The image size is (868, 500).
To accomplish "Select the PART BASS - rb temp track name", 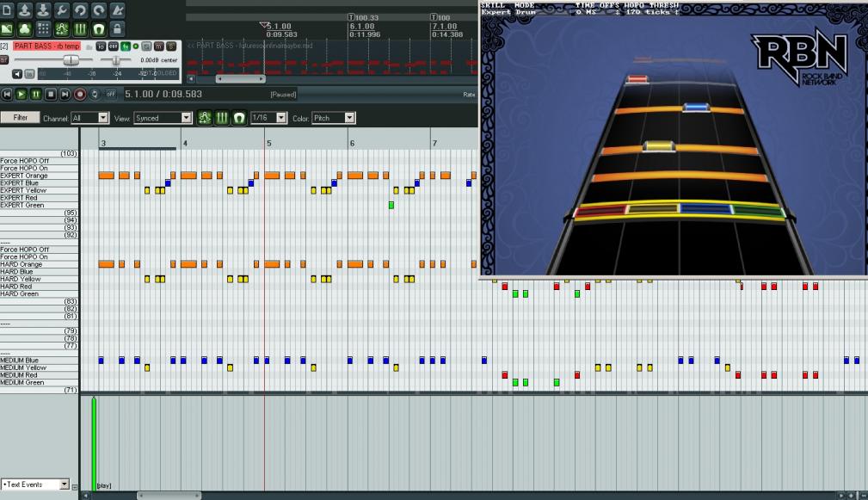I will pos(47,46).
